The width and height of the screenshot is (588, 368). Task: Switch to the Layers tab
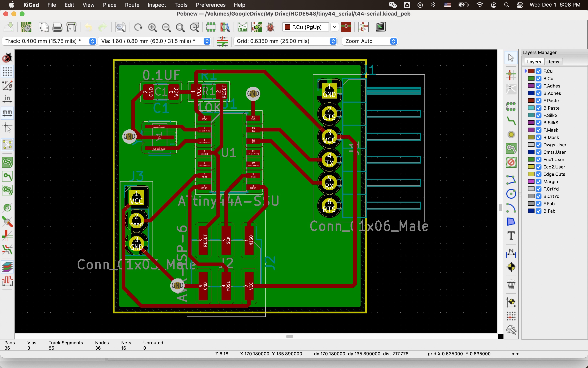pyautogui.click(x=534, y=62)
